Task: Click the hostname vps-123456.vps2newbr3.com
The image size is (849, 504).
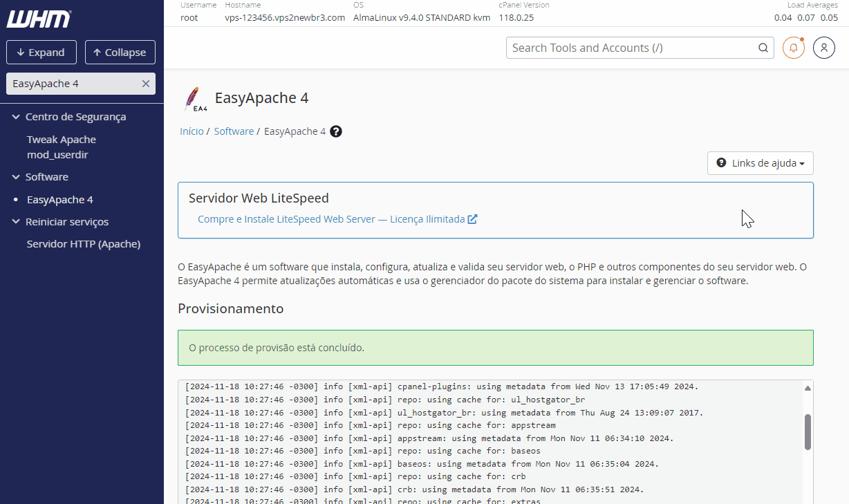Action: (x=285, y=18)
